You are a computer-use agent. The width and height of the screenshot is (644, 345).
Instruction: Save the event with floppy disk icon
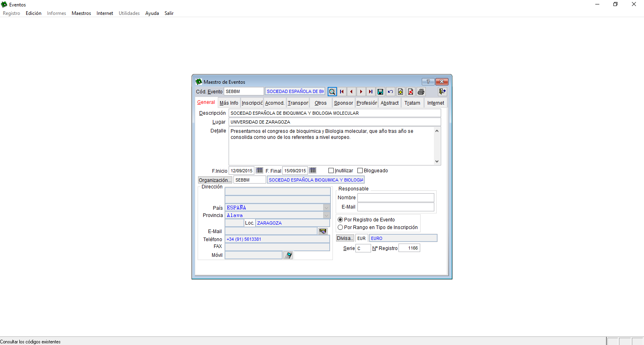pos(380,92)
